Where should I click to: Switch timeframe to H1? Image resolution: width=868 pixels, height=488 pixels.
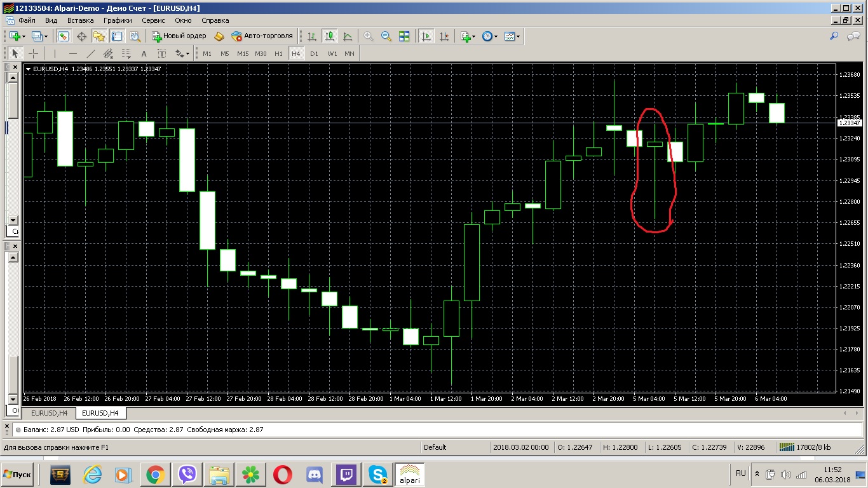click(x=278, y=53)
